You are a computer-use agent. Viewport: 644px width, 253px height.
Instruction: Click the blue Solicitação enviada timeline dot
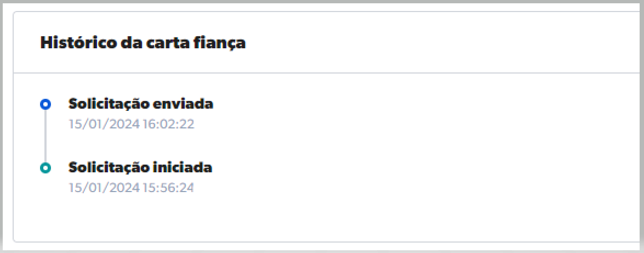pyautogui.click(x=45, y=104)
